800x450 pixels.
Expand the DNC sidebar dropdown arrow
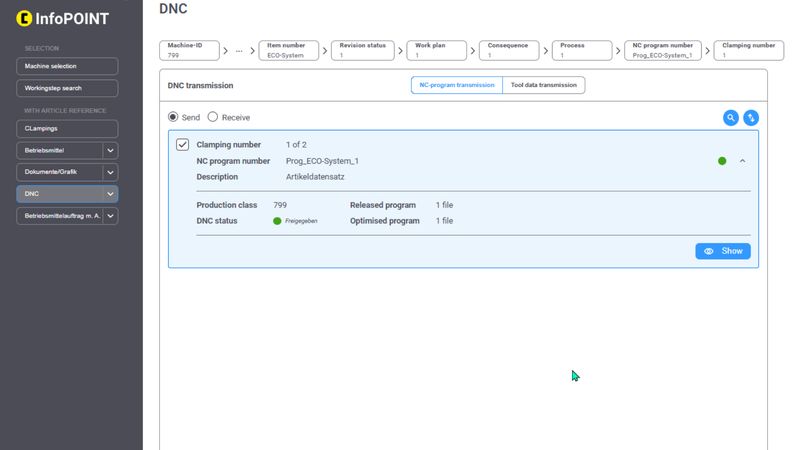(x=110, y=194)
